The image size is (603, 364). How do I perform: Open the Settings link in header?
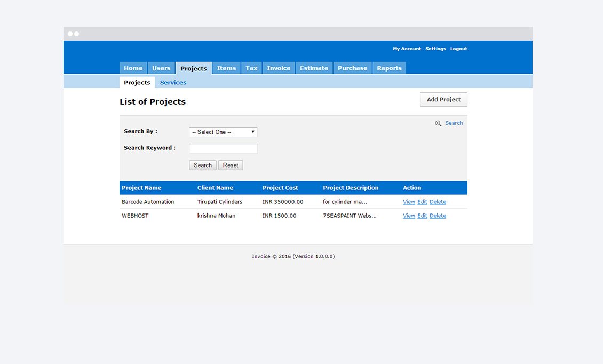tap(435, 49)
